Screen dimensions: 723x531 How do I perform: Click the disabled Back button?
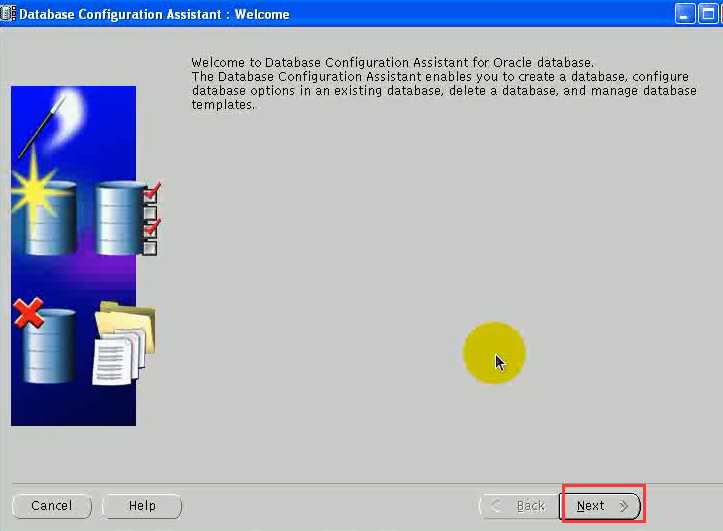(520, 506)
